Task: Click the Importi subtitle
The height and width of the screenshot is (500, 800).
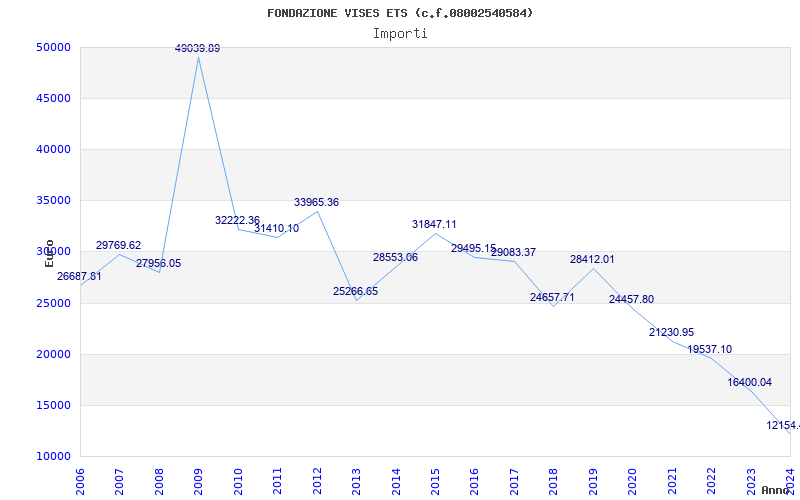Action: pos(400,34)
